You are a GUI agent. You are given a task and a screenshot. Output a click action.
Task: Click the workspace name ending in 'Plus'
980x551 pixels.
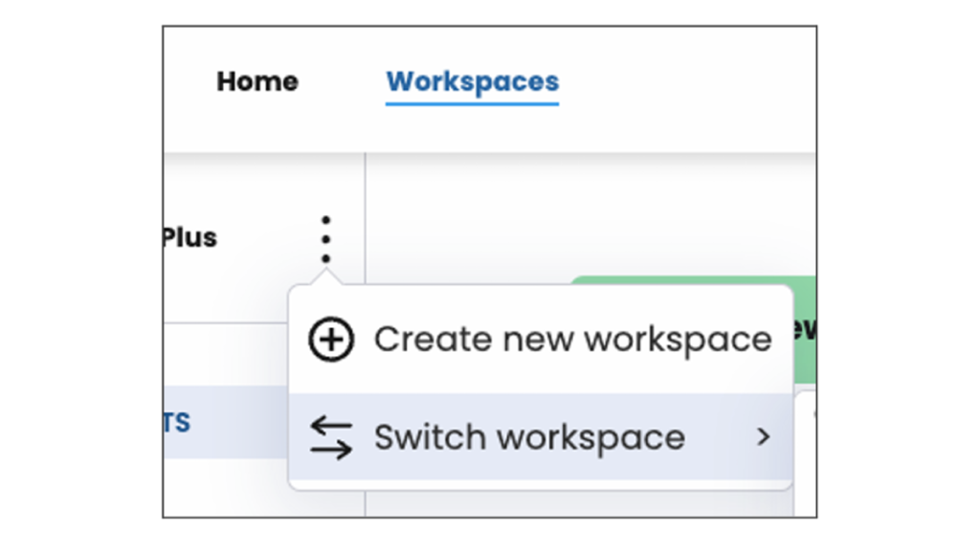tap(189, 237)
